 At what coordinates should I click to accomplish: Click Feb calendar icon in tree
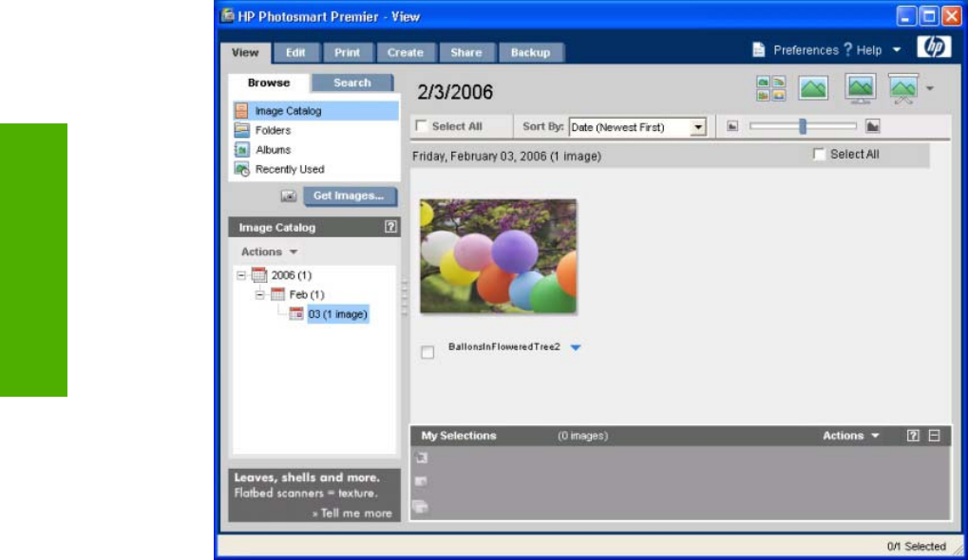tap(277, 295)
